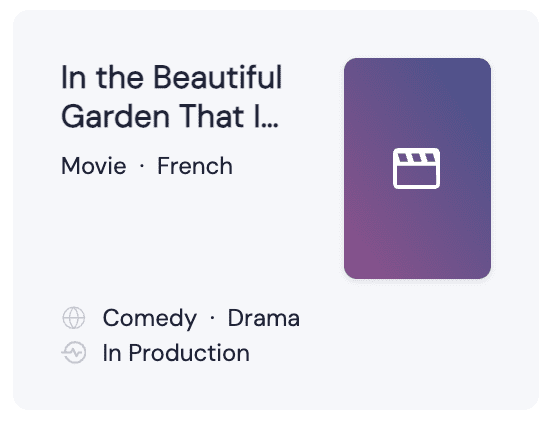Click the words In the in the title
The height and width of the screenshot is (422, 550).
(102, 77)
